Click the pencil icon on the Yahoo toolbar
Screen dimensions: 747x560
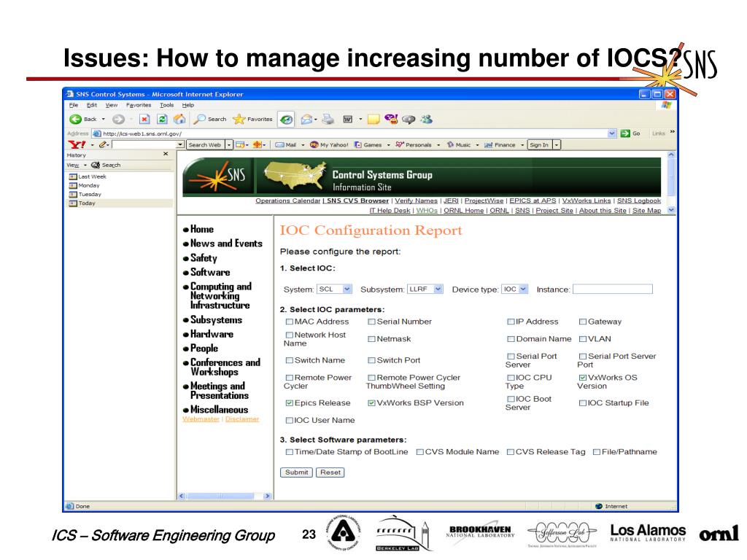[102, 145]
